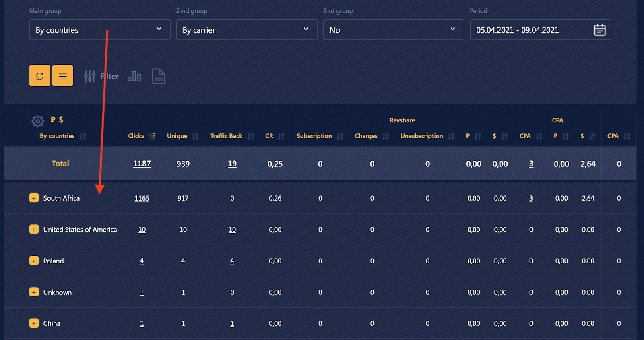Screen dimensions: 644x340
Task: Switch currency to ruble symbol
Action: pos(53,120)
